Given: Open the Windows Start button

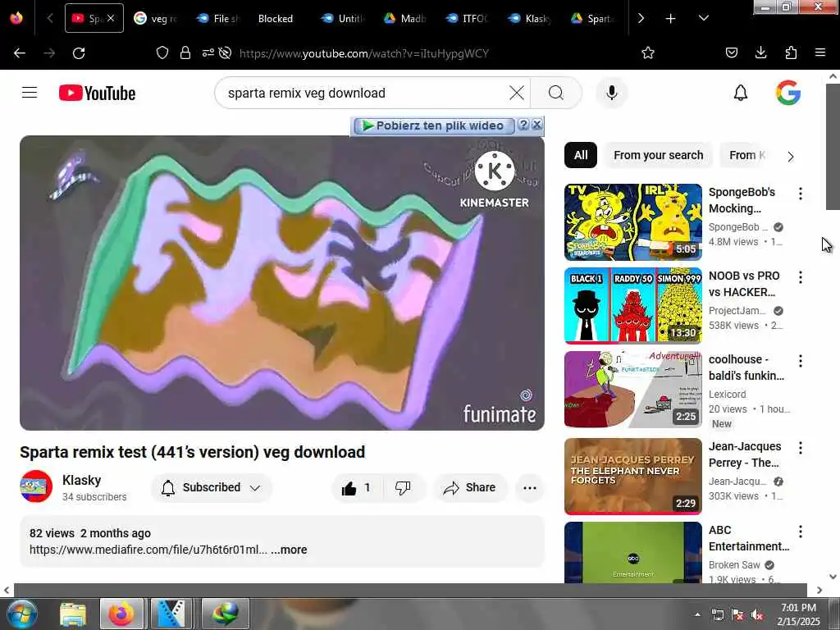Looking at the screenshot, I should click(x=21, y=614).
